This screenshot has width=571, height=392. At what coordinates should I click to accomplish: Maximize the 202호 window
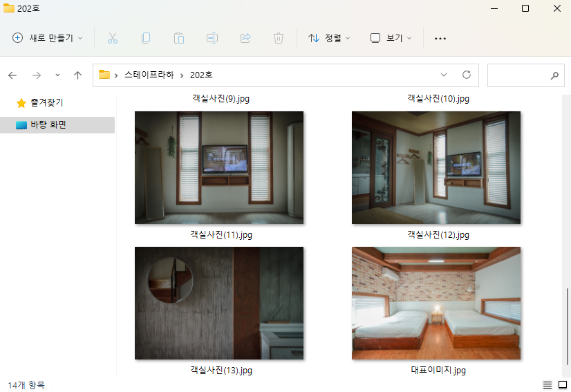click(x=525, y=8)
